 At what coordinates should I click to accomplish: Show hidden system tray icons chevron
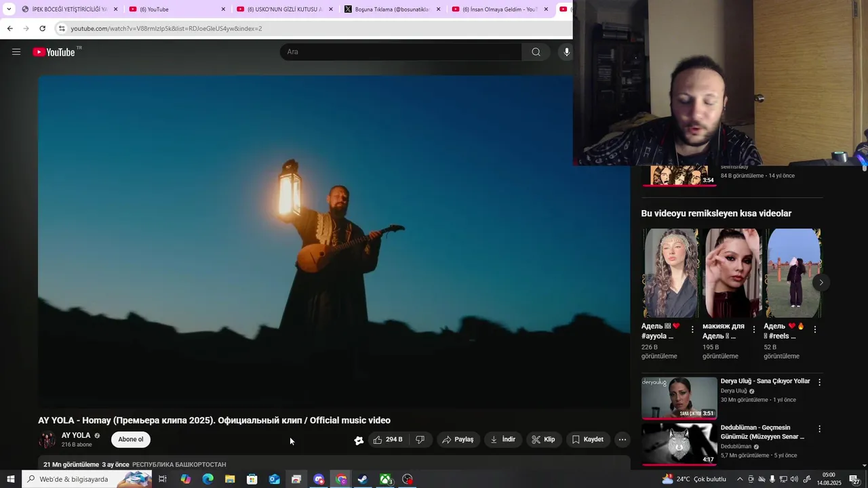point(740,479)
